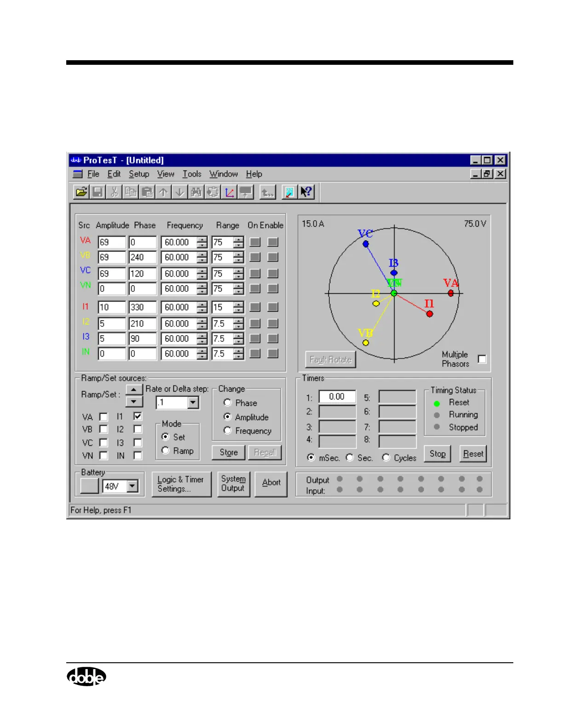Check the I3 ramp source checkbox
Image resolution: width=563 pixels, height=728 pixels.
pos(138,443)
